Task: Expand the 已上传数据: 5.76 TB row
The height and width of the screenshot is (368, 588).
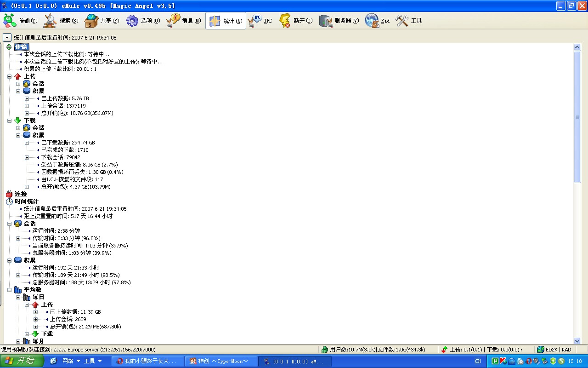Action: point(27,98)
